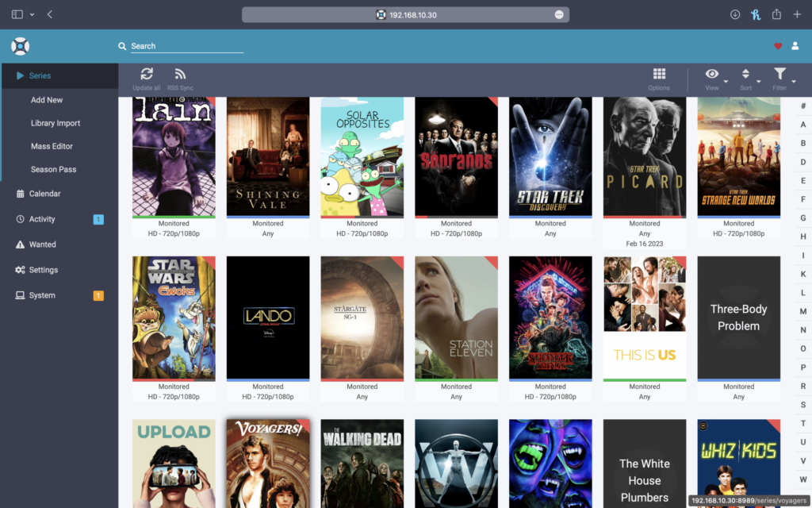812x508 pixels.
Task: Click the Activity count badge
Action: [x=98, y=219]
